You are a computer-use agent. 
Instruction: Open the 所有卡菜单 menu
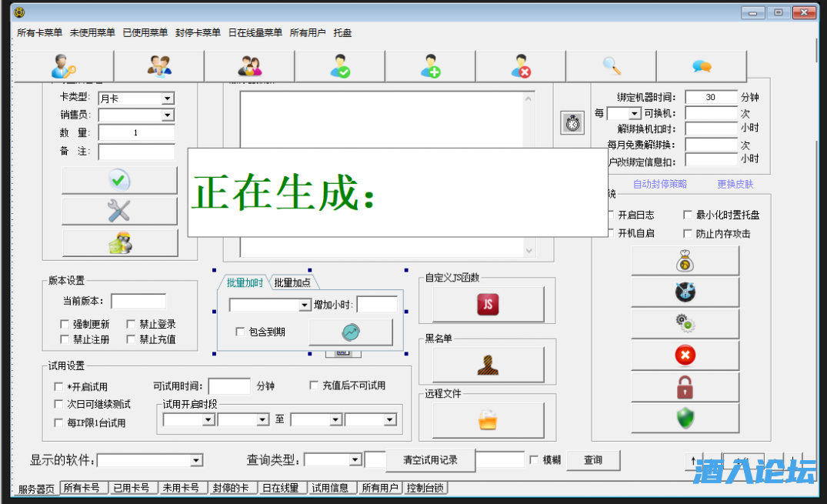tap(39, 33)
